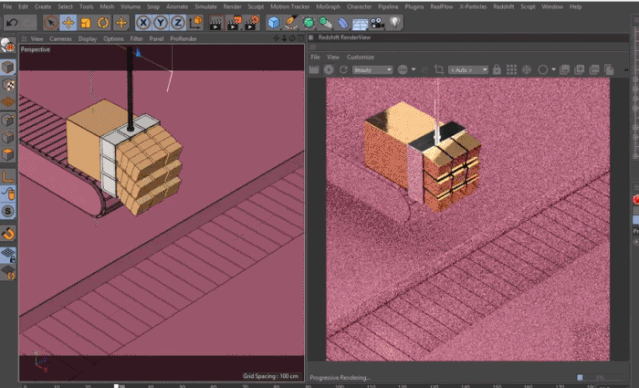Toggle X axis lock

(143, 22)
